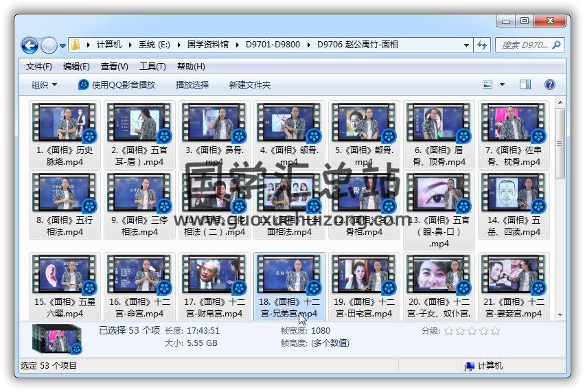Screen dimensions: 585x392
Task: Select 国学资料馆 breadcrumb segment
Action: (x=208, y=45)
